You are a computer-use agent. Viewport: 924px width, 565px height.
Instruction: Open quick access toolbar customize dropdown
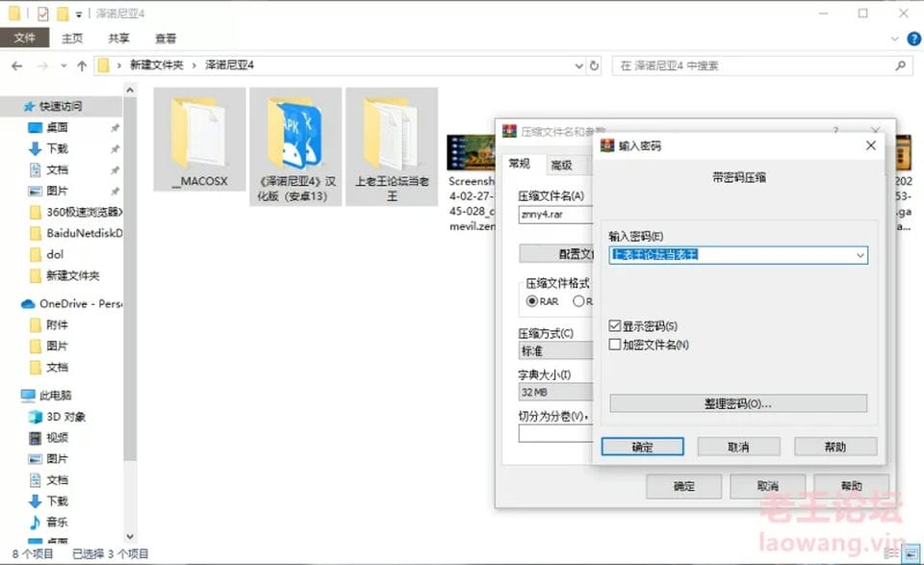[78, 14]
